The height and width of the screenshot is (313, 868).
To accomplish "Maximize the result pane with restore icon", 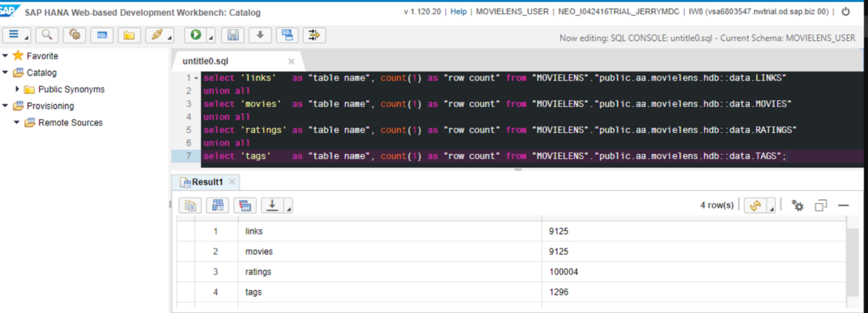I will [x=821, y=205].
